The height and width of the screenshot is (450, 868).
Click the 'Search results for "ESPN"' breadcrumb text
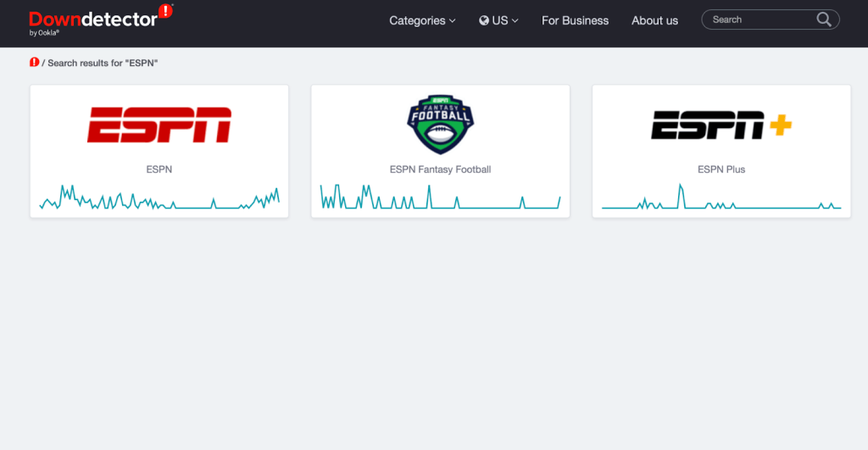tap(103, 63)
